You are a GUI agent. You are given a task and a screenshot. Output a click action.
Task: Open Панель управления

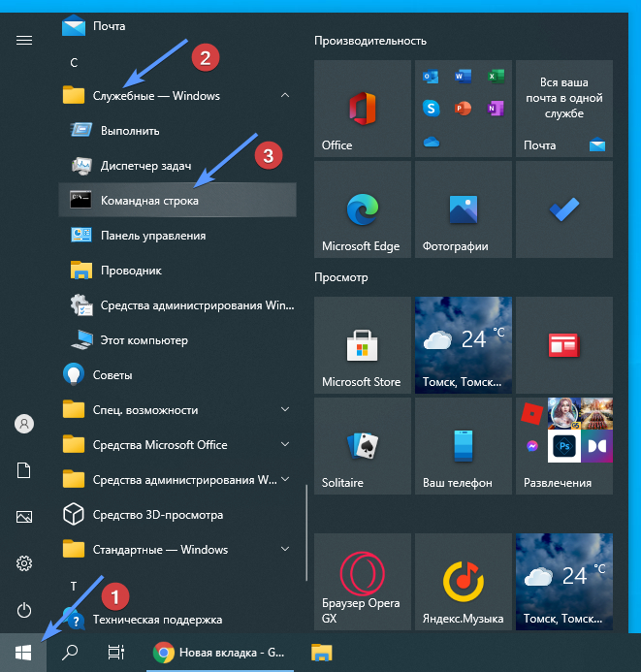coord(177,236)
